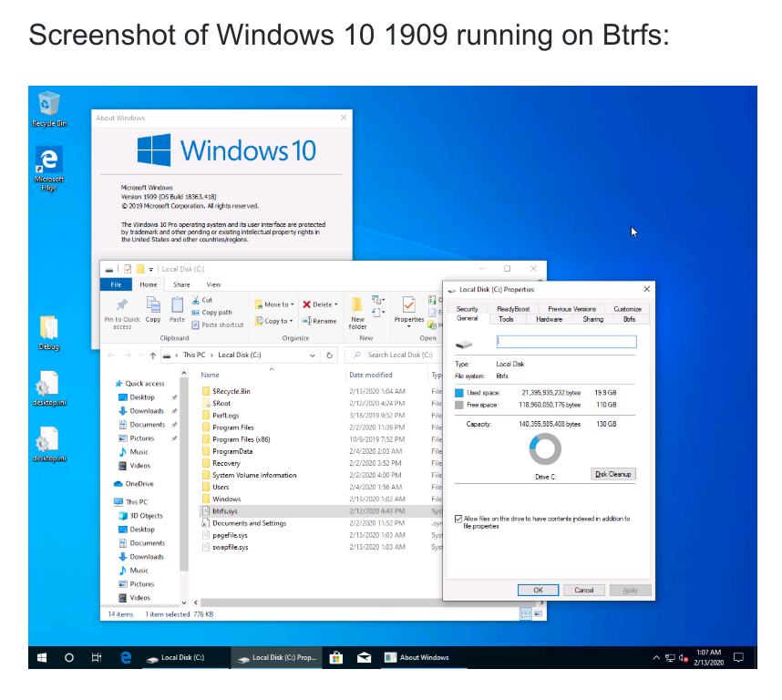Toggle the index files on this drive checkbox
Viewport: 782px width, 700px height.
pyautogui.click(x=458, y=519)
